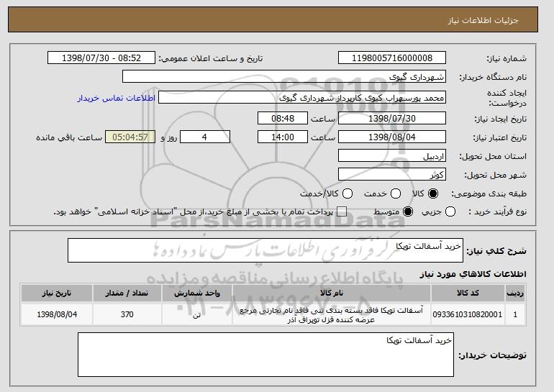Select the کالا radio button
The image size is (554, 392).
[433, 193]
